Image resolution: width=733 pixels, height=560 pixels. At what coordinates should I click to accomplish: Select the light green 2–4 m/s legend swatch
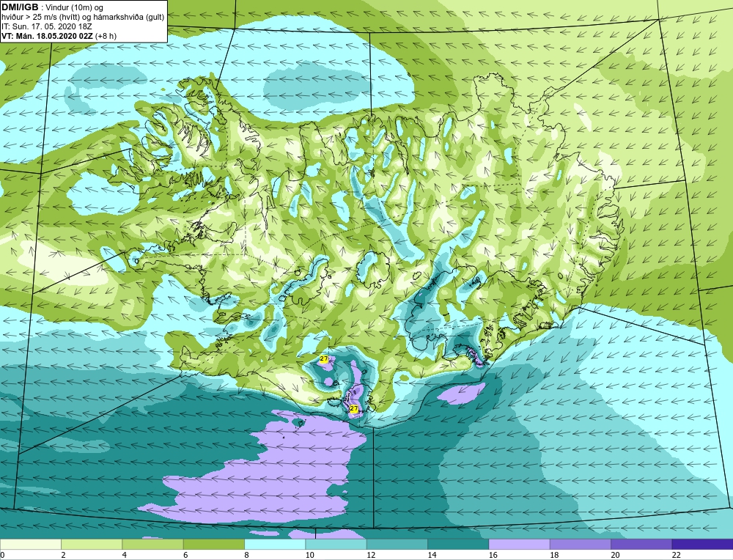point(92,544)
